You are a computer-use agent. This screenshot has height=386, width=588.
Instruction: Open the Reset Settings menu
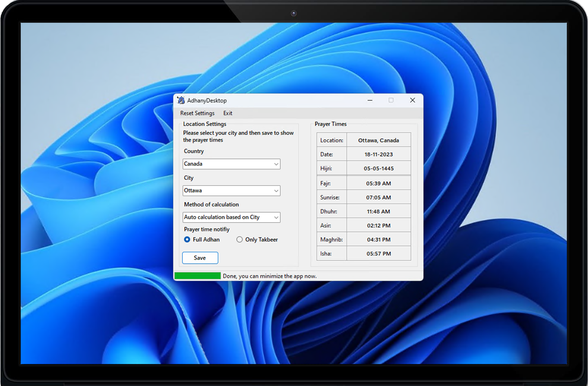point(197,113)
